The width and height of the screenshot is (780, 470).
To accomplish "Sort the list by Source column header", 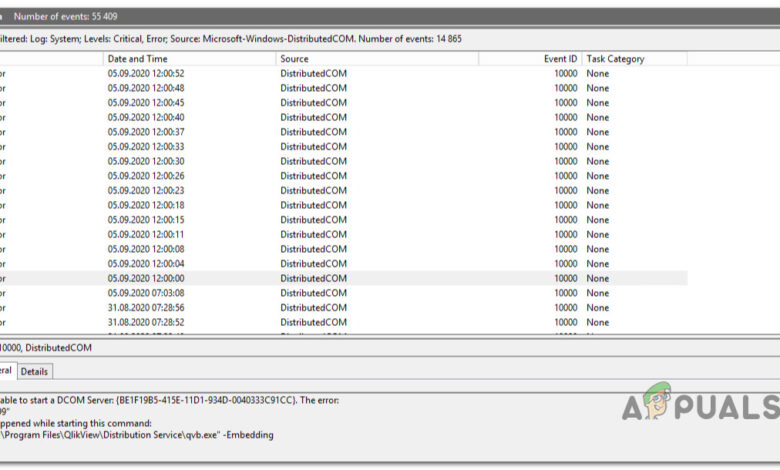I will 377,59.
